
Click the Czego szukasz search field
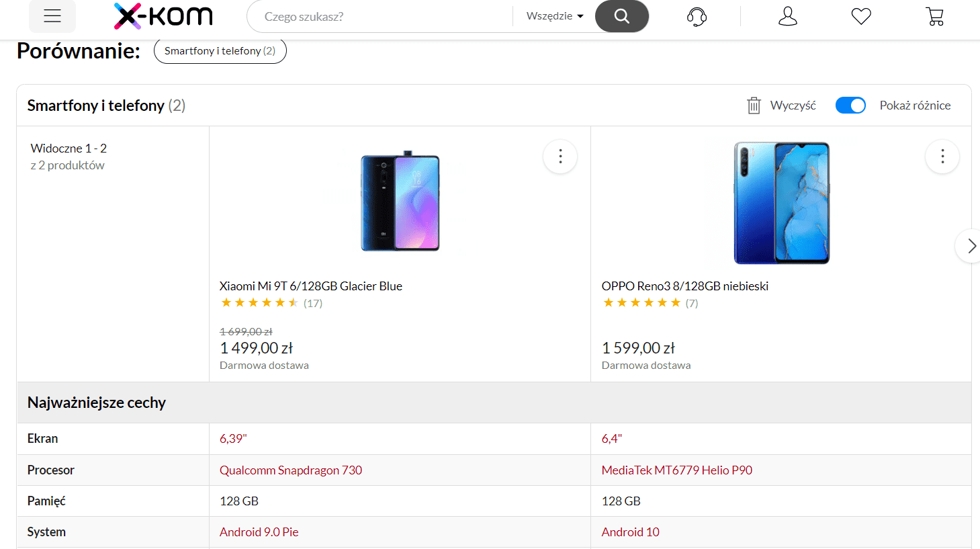tap(380, 16)
